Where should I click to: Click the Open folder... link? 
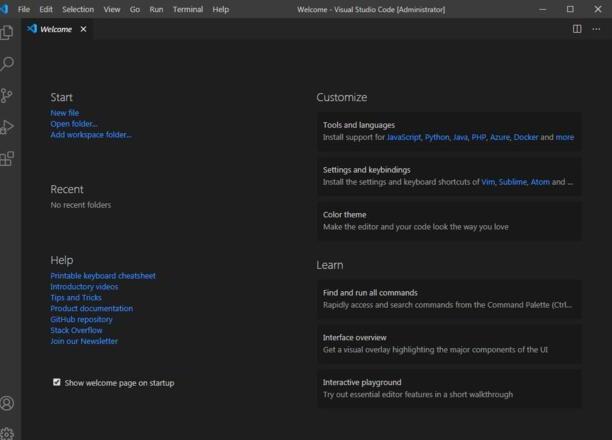(74, 124)
